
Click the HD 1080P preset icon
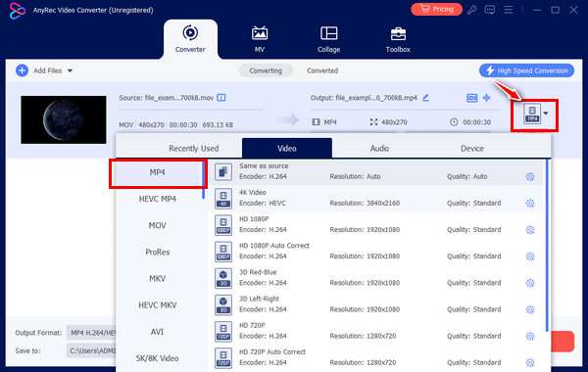223,225
